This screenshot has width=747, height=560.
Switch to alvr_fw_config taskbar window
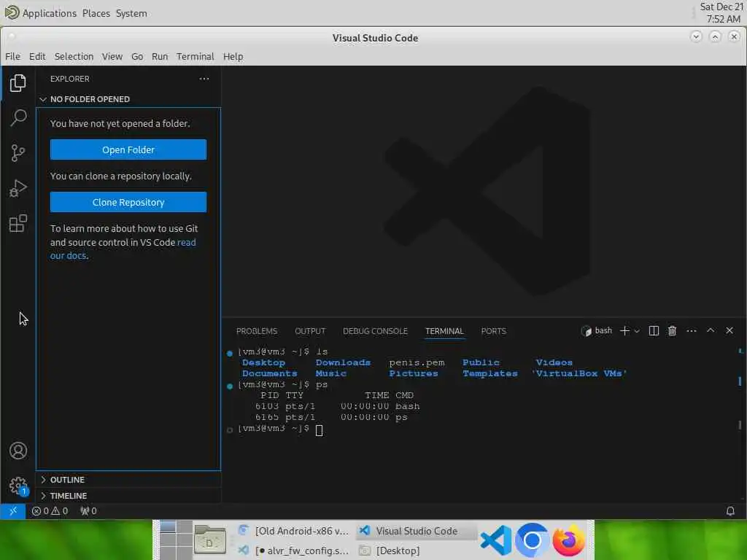pos(295,551)
